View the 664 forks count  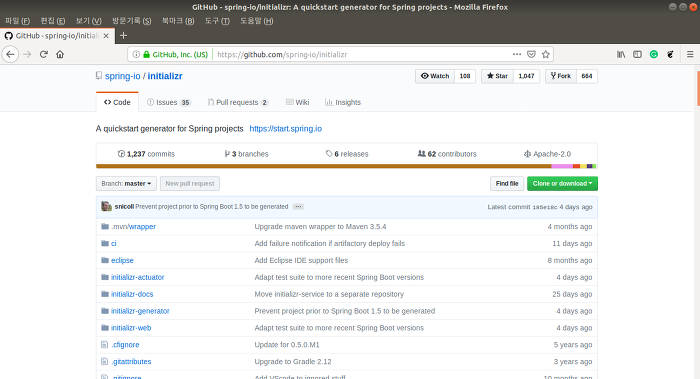[587, 76]
